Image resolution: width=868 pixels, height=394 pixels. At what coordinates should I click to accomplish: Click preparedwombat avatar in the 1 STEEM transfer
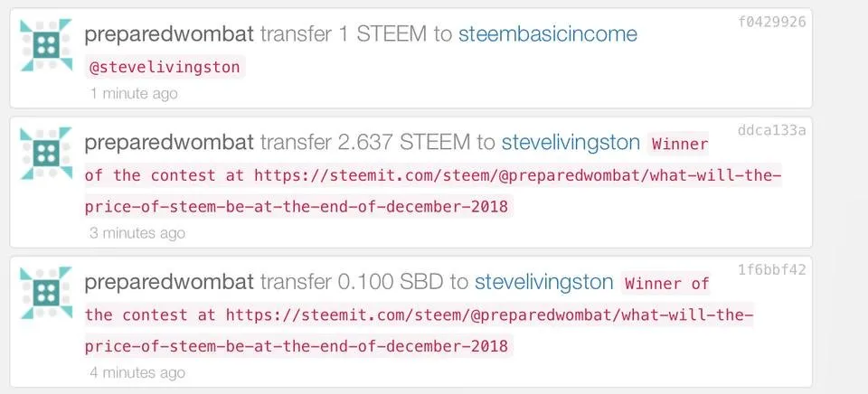coord(46,45)
